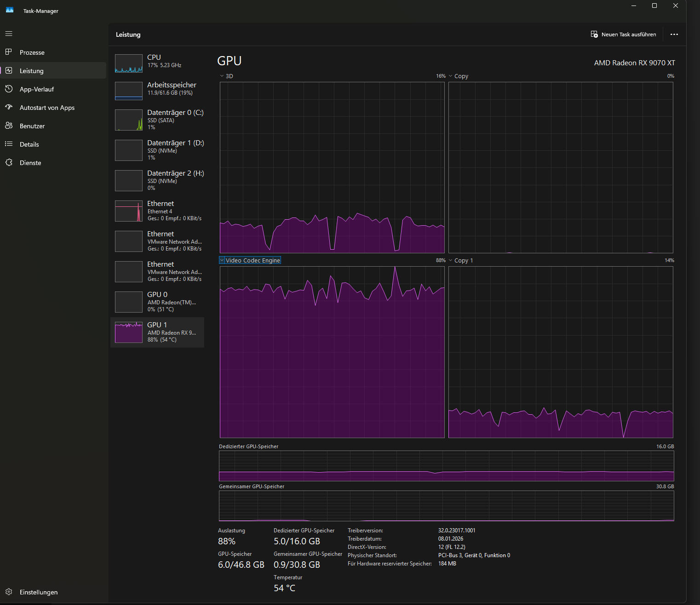The image size is (700, 605).
Task: Open the Autostart von Apps tab
Action: coord(53,108)
